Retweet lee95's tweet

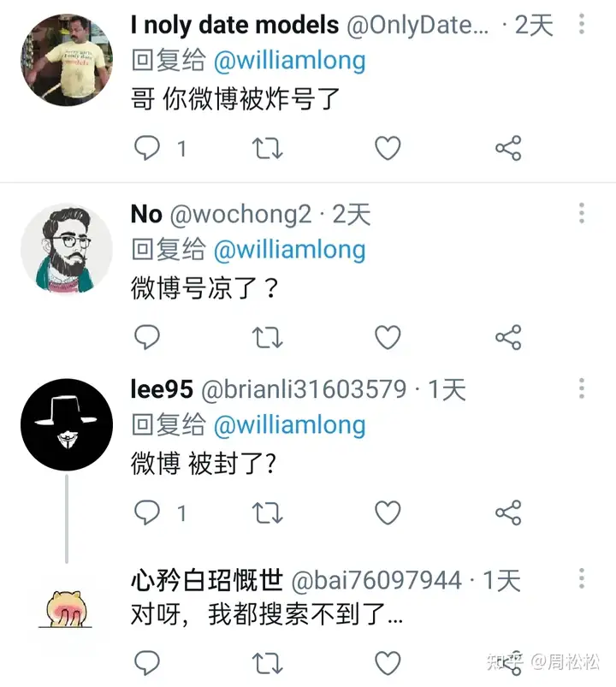267,512
